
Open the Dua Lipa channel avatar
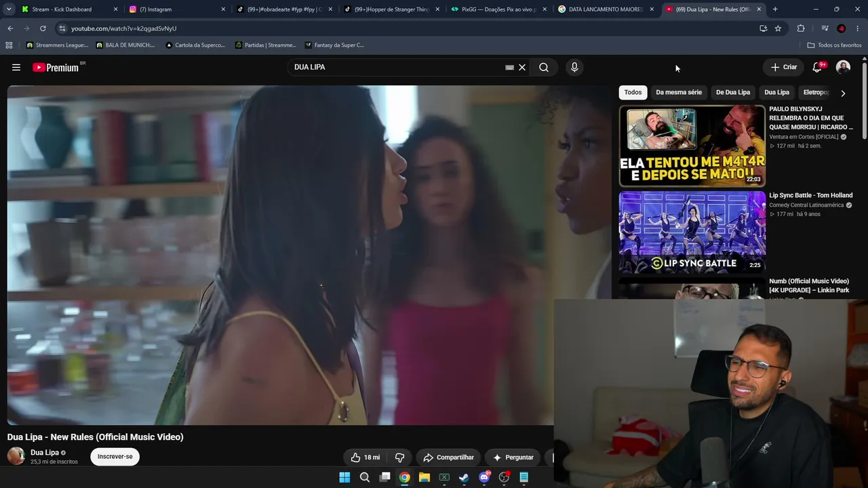pyautogui.click(x=16, y=456)
